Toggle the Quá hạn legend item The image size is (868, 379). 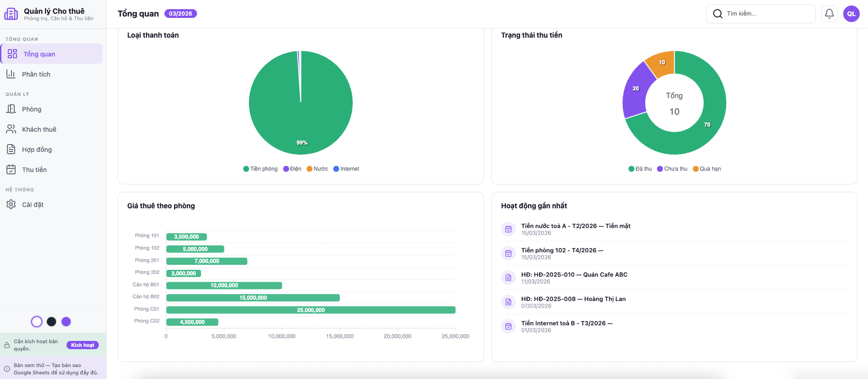click(707, 169)
